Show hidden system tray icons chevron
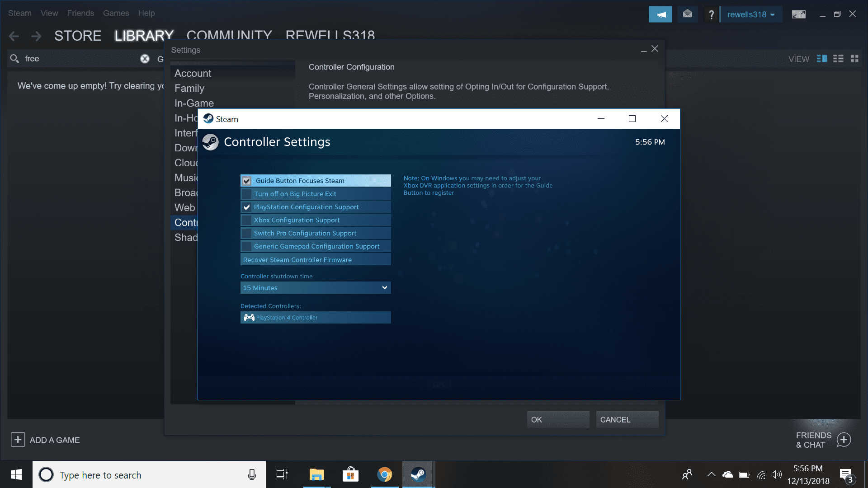Viewport: 868px width, 488px height. (x=711, y=474)
